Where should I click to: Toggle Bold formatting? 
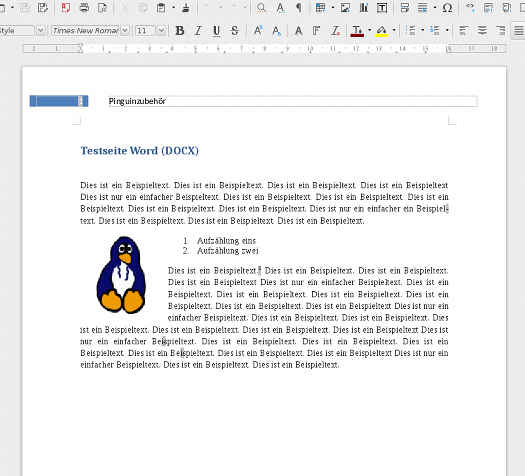click(x=180, y=31)
